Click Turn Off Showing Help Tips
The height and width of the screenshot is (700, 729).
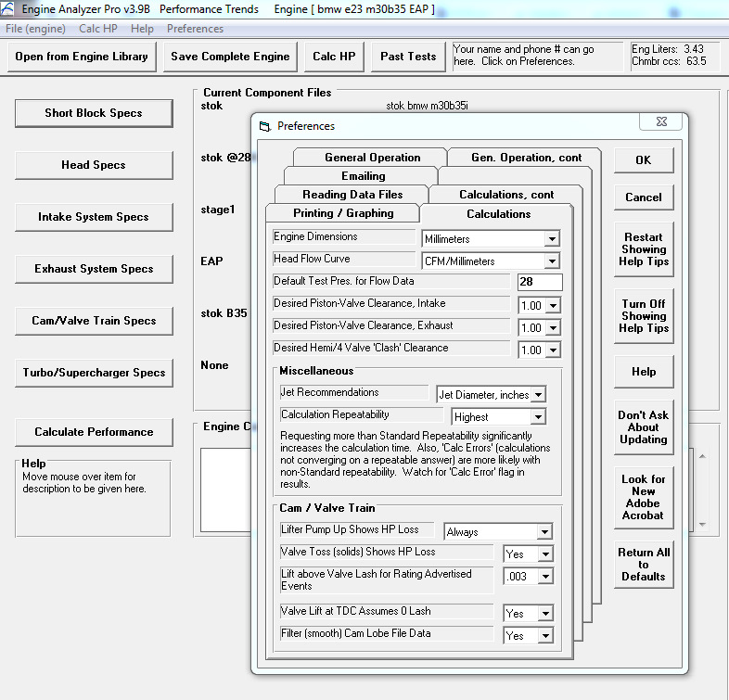pos(644,316)
